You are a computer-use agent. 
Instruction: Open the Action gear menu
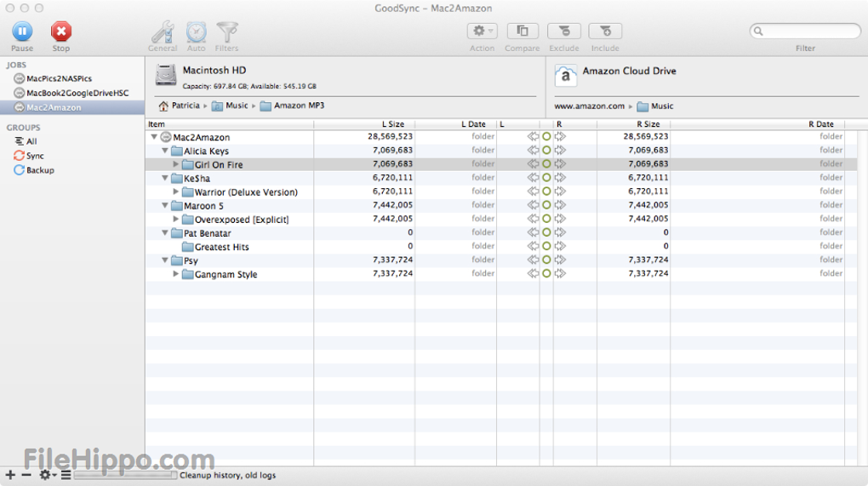point(483,31)
